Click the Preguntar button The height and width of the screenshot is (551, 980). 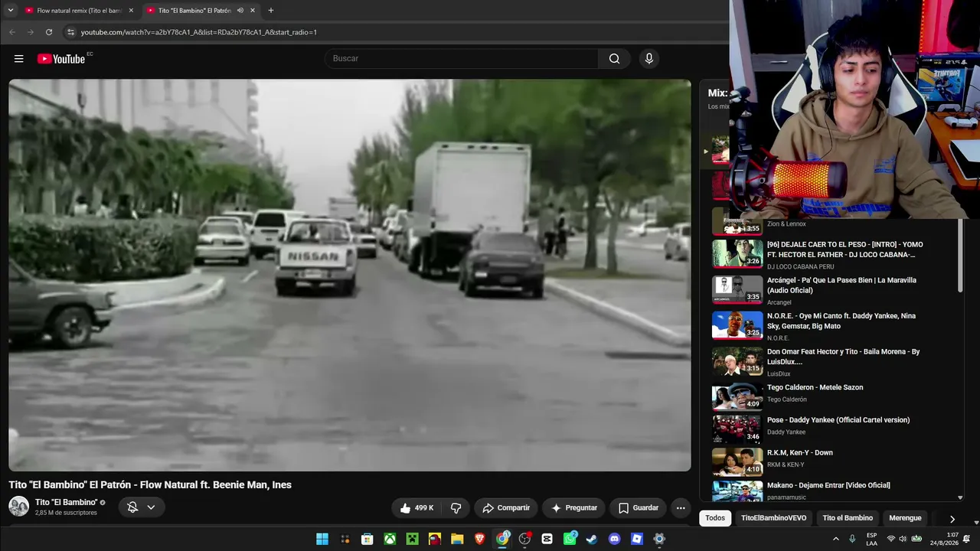pyautogui.click(x=574, y=507)
